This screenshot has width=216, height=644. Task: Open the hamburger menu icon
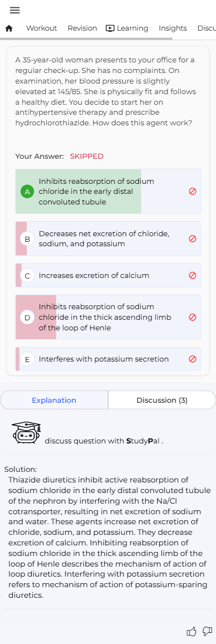pos(15,10)
